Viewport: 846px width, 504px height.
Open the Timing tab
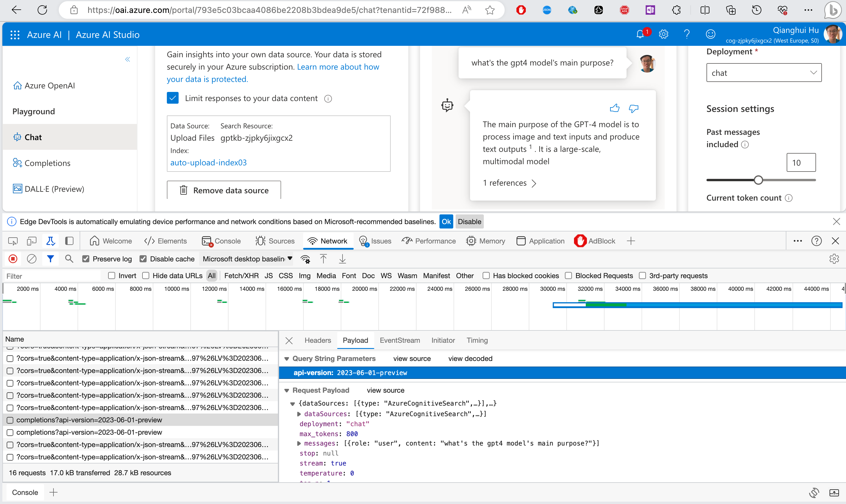pos(477,341)
